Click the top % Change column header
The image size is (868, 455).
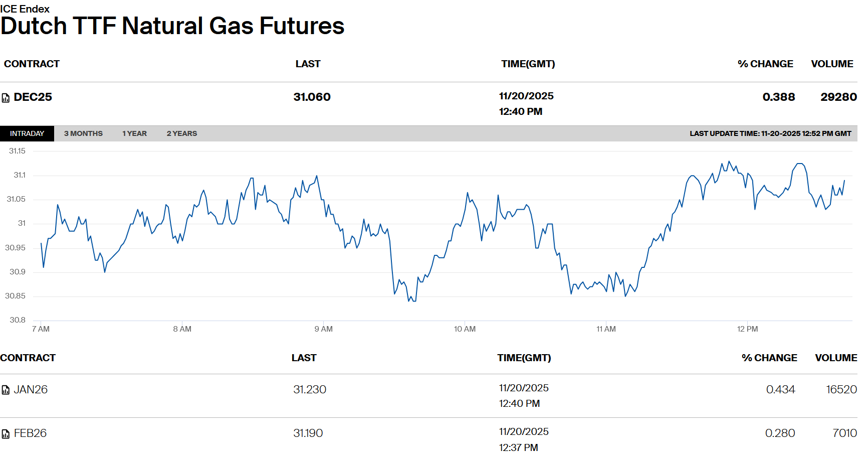765,64
